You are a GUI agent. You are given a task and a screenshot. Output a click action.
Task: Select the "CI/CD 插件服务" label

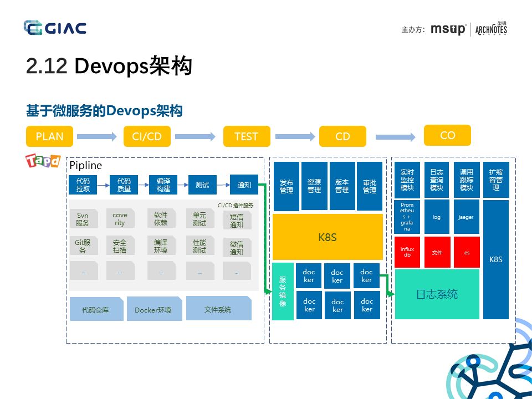click(x=236, y=205)
